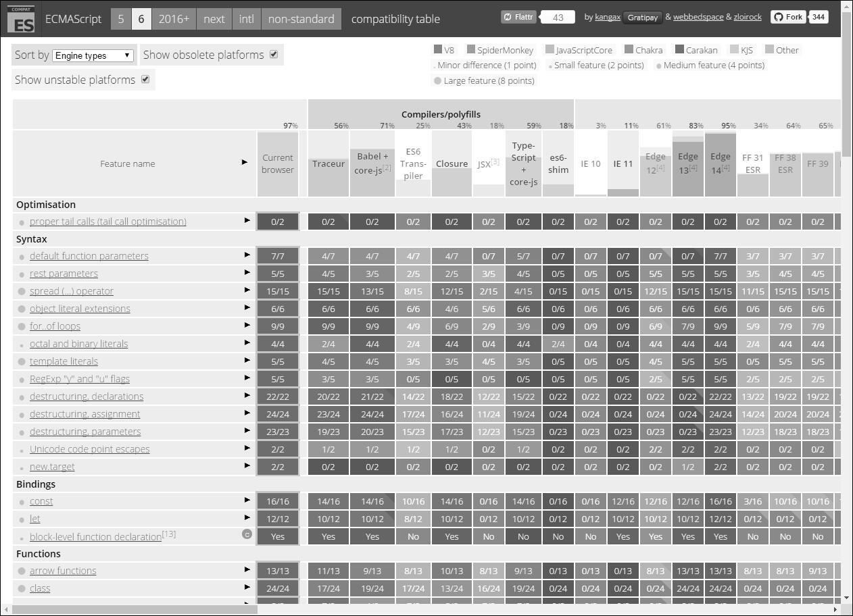853x616 pixels.
Task: Select the es6-shim column header
Action: click(x=558, y=163)
